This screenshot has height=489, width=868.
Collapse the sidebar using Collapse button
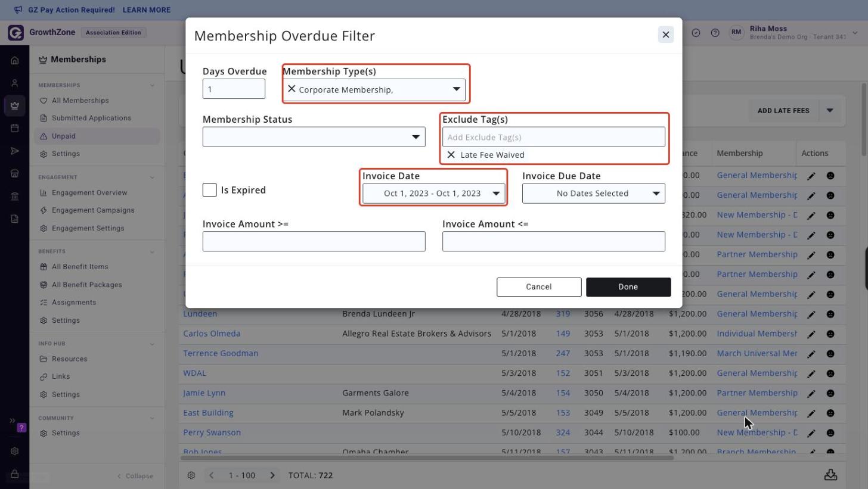tap(135, 476)
